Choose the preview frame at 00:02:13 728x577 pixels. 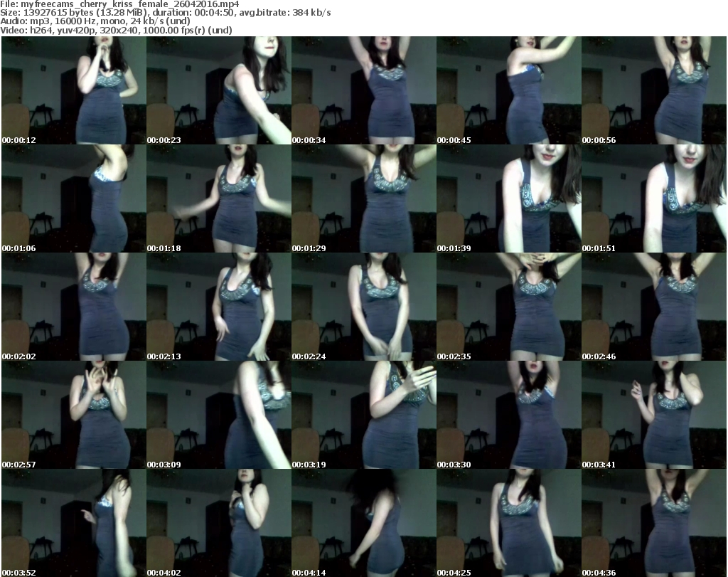coord(219,307)
